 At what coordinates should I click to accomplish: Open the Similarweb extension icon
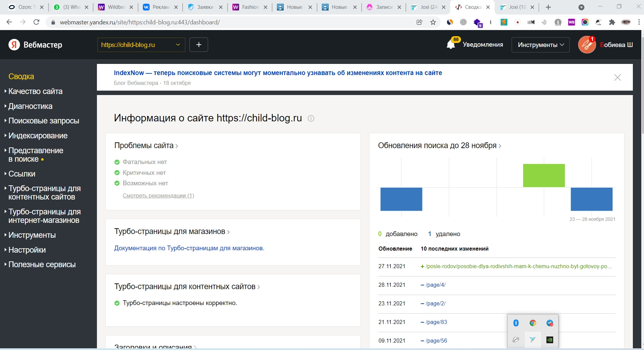450,22
